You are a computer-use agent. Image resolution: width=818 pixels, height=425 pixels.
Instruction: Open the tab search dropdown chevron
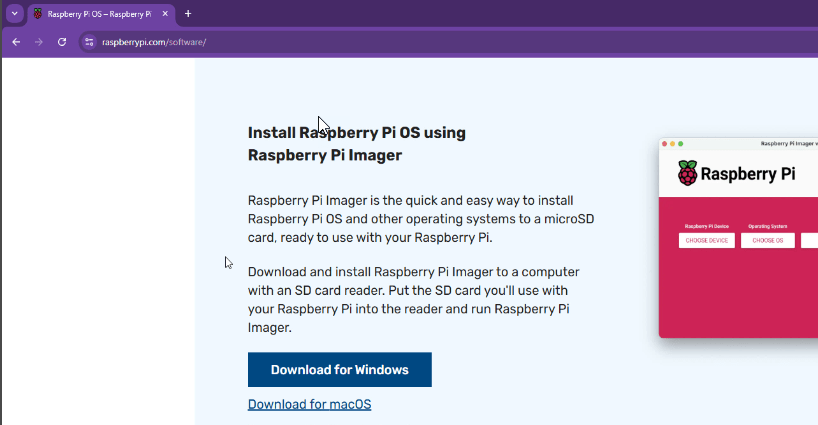point(14,14)
